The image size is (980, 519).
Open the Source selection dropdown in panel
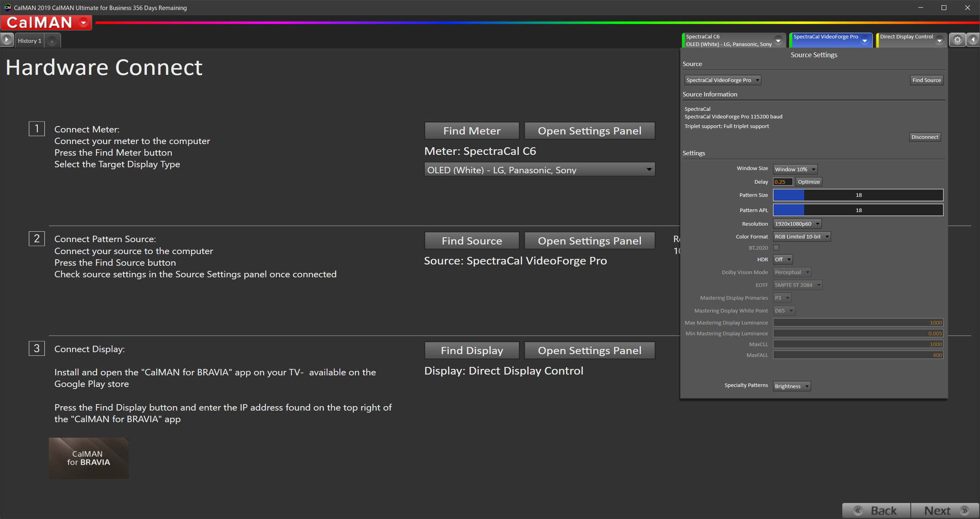click(x=723, y=80)
